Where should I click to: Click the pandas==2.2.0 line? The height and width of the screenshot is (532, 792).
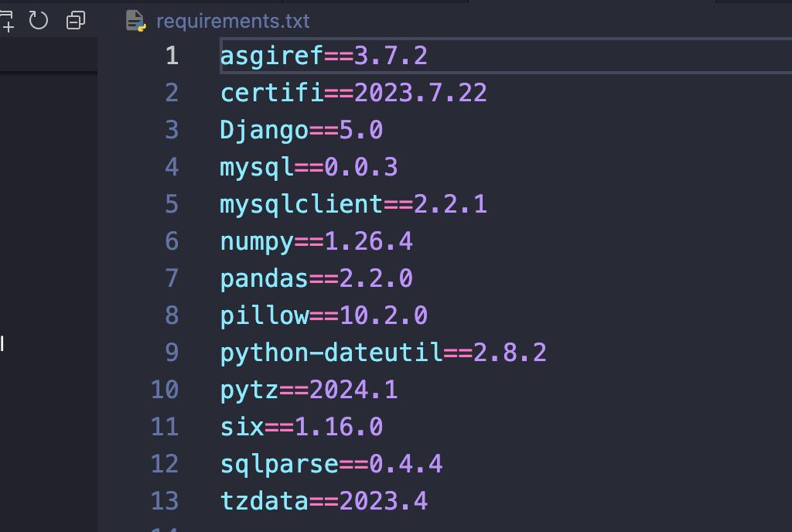(x=316, y=278)
